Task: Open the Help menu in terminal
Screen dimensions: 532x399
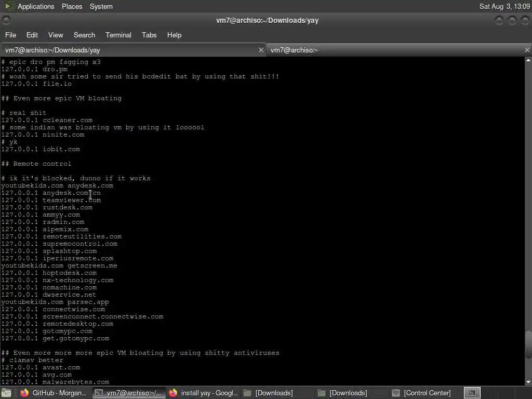Action: [174, 35]
